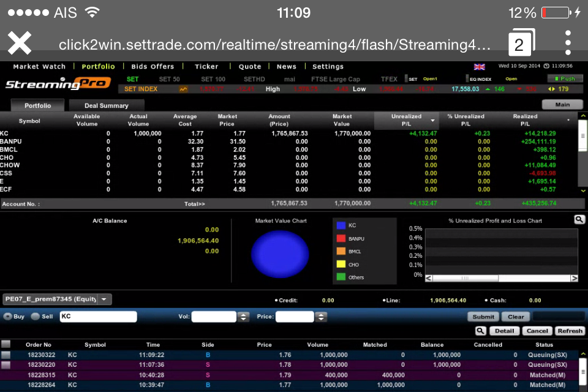Viewport: 588px width, 392px height.
Task: Select the CHOW row in portfolio
Action: click(x=288, y=165)
